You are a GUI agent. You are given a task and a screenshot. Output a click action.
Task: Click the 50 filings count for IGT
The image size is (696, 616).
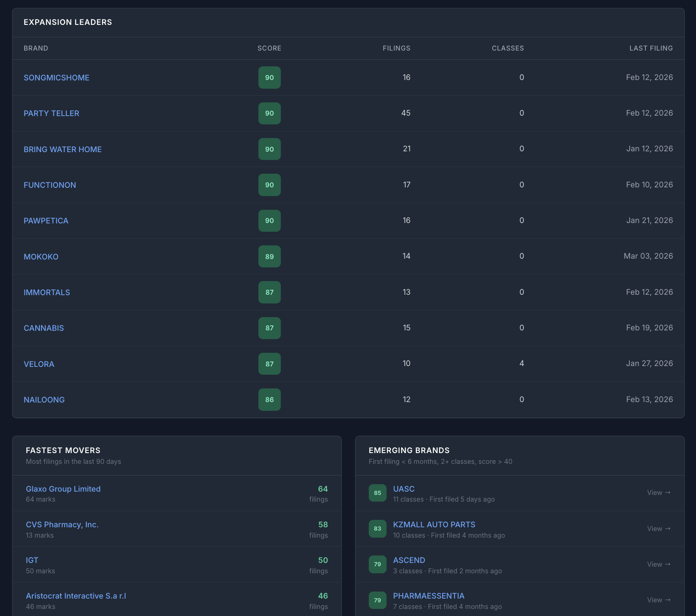click(323, 560)
